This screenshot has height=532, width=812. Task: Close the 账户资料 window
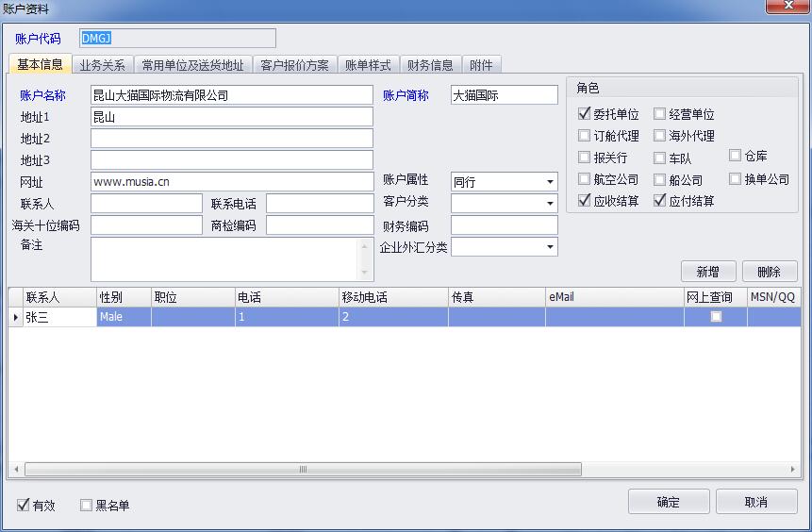pyautogui.click(x=788, y=6)
